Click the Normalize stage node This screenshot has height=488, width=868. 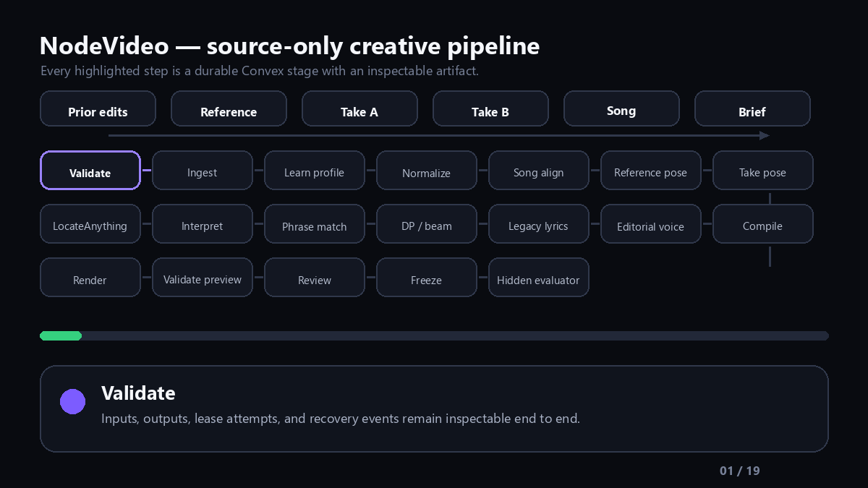[427, 171]
